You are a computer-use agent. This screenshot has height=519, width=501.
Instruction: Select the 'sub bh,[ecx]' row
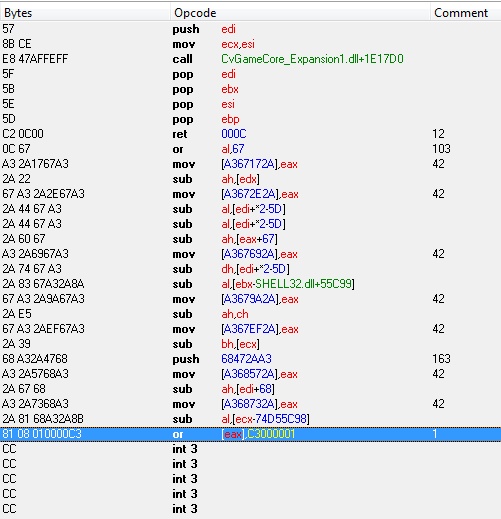coord(250,344)
